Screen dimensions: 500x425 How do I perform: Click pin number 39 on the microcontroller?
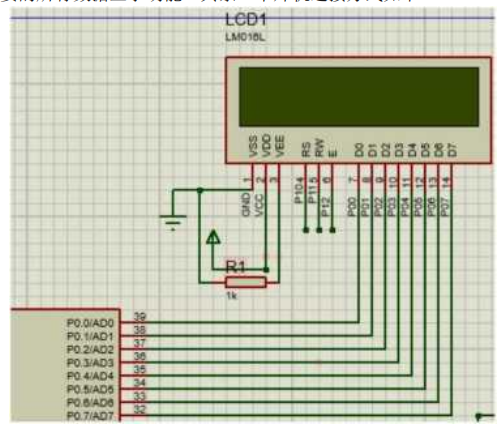pyautogui.click(x=140, y=317)
